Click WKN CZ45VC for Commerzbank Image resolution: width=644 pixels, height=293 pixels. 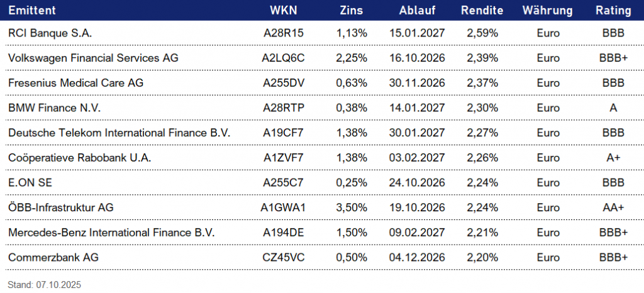(283, 257)
